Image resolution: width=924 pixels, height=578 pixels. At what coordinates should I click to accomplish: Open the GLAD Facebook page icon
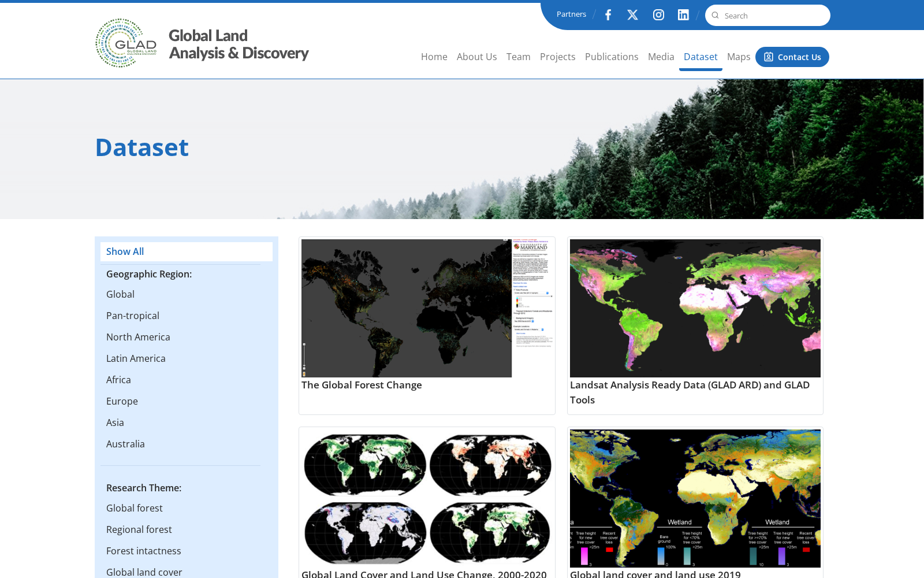coord(608,15)
